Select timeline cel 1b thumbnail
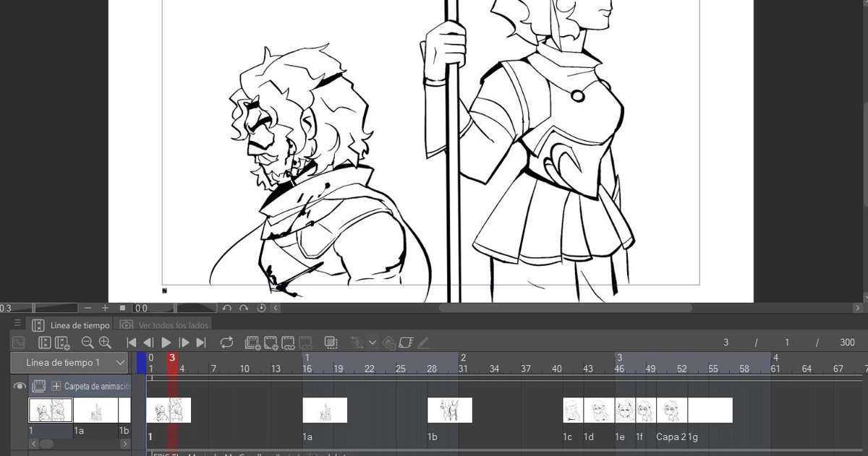The height and width of the screenshot is (456, 868). tap(450, 410)
